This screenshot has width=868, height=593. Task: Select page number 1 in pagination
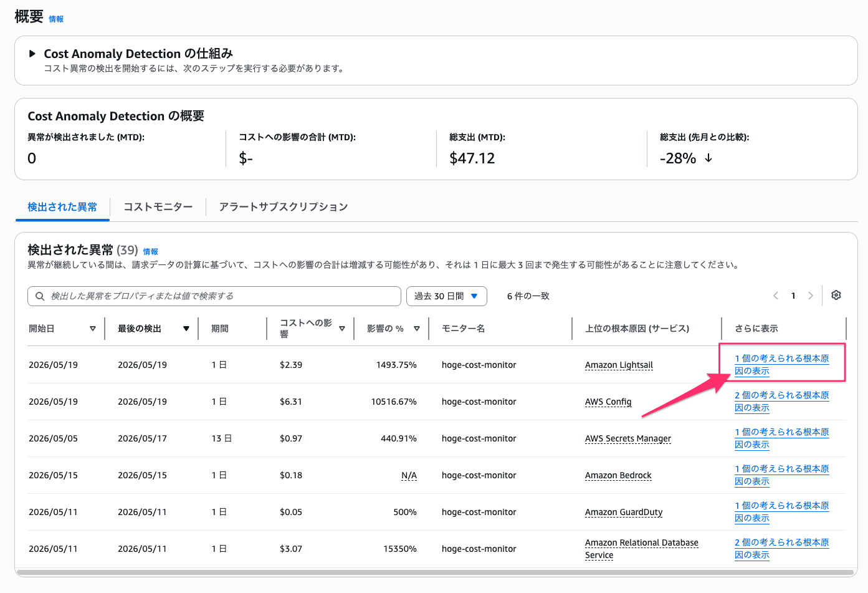(x=793, y=296)
